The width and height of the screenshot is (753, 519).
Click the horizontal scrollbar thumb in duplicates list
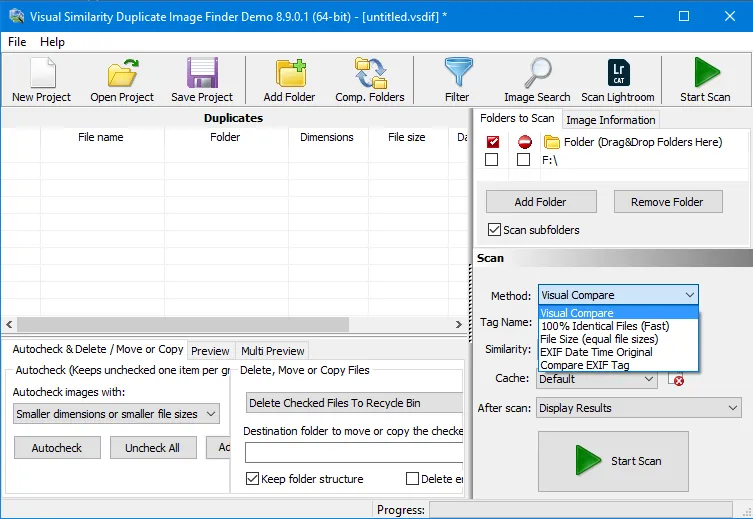coord(183,325)
